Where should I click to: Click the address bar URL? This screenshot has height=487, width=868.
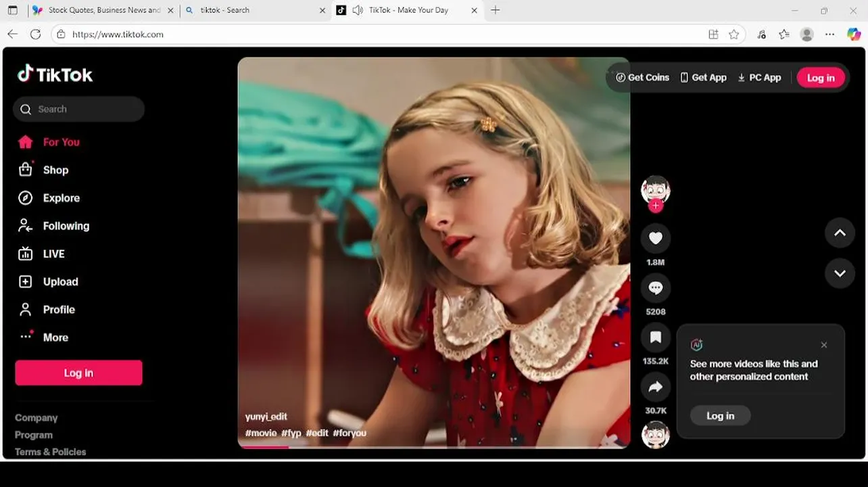click(118, 34)
